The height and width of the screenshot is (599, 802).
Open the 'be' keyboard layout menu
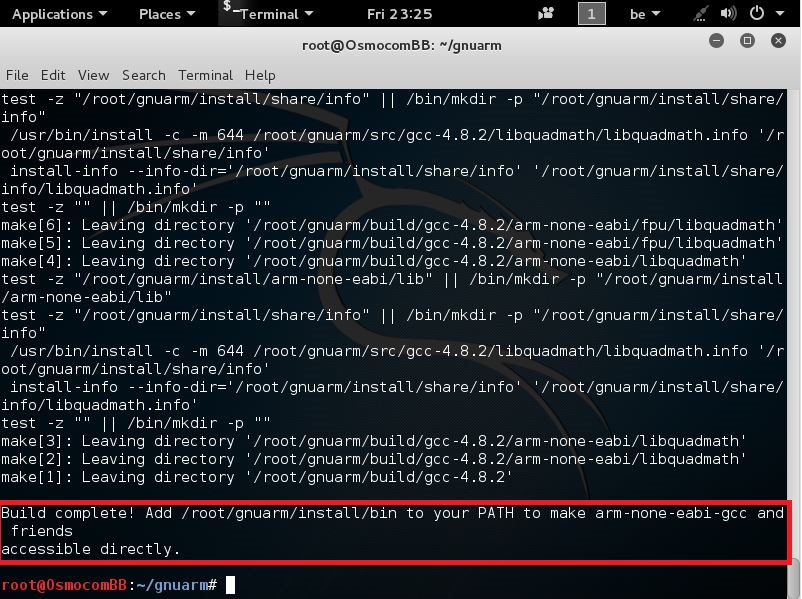[644, 14]
